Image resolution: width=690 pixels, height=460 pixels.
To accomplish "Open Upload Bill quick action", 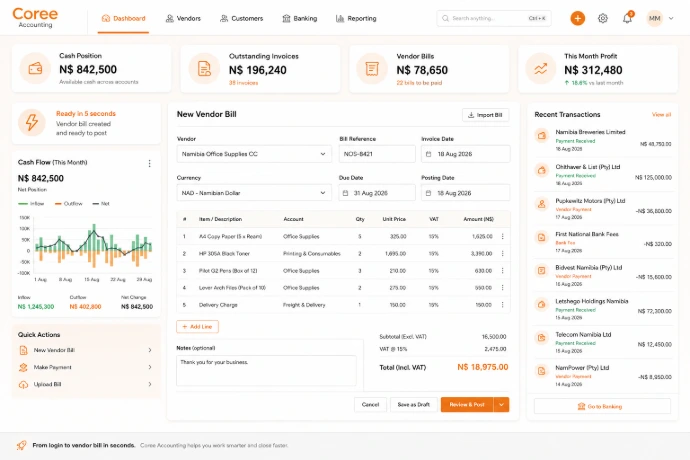I will [x=86, y=384].
